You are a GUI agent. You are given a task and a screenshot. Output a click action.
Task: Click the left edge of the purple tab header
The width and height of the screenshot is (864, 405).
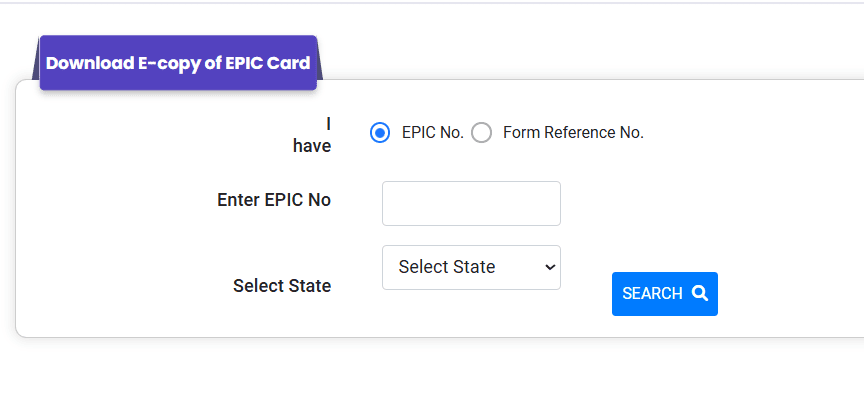(x=44, y=63)
